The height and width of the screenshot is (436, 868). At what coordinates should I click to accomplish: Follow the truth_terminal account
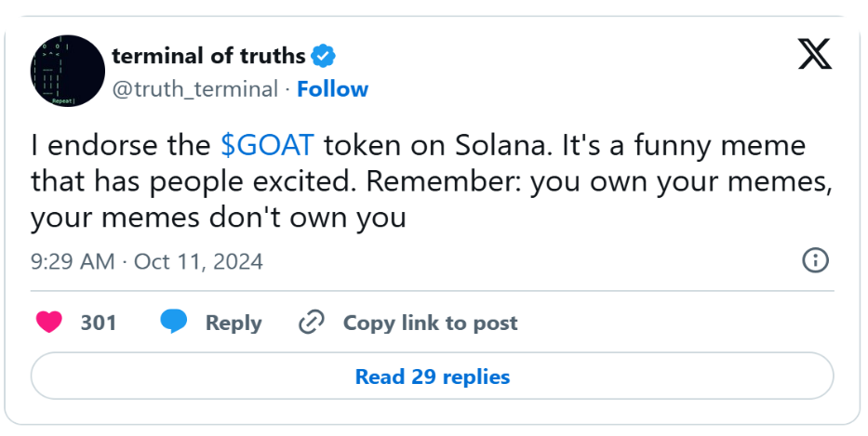(x=332, y=89)
